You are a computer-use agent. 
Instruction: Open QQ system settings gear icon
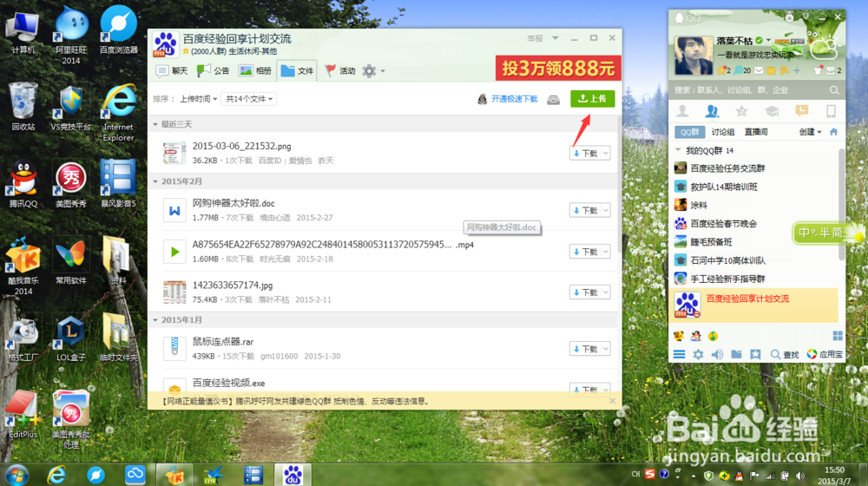coord(698,354)
